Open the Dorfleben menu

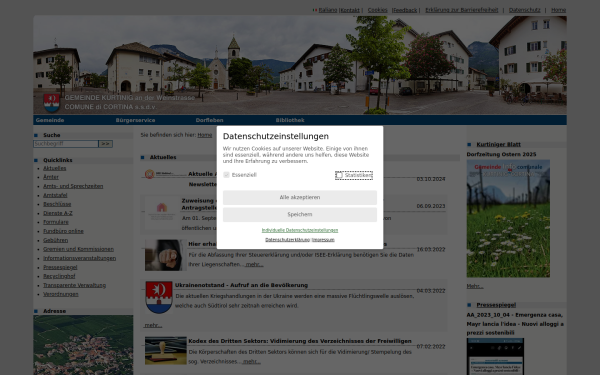(x=209, y=120)
